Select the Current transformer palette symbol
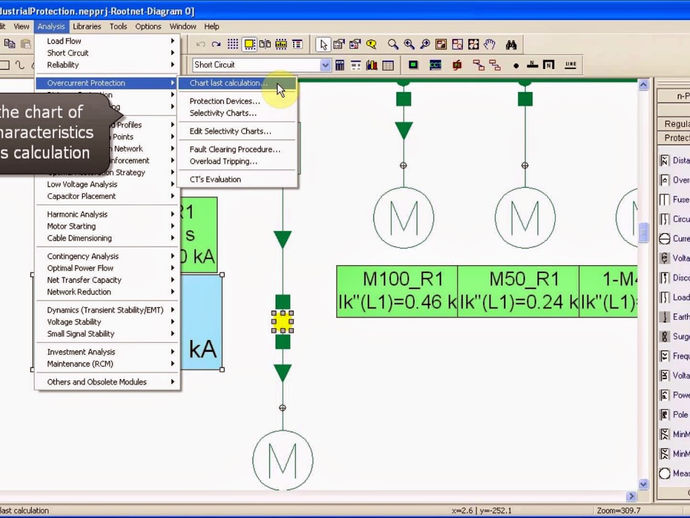Viewport: 690px width, 518px height. 664,239
